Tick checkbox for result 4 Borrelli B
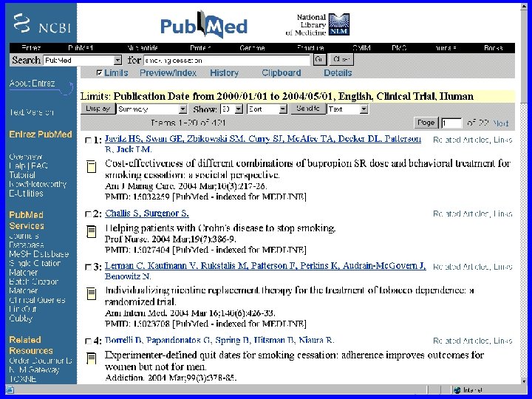Screen dimensions: 532x399 pos(88,341)
